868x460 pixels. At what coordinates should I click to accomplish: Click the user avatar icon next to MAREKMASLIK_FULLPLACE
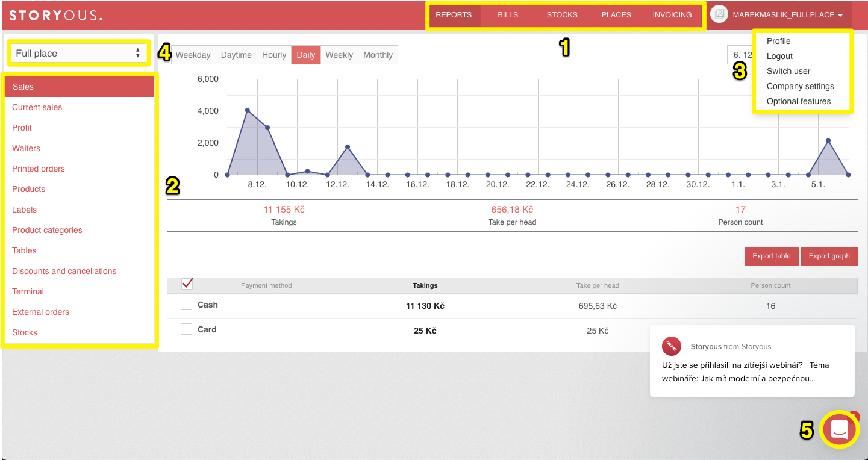coord(719,15)
